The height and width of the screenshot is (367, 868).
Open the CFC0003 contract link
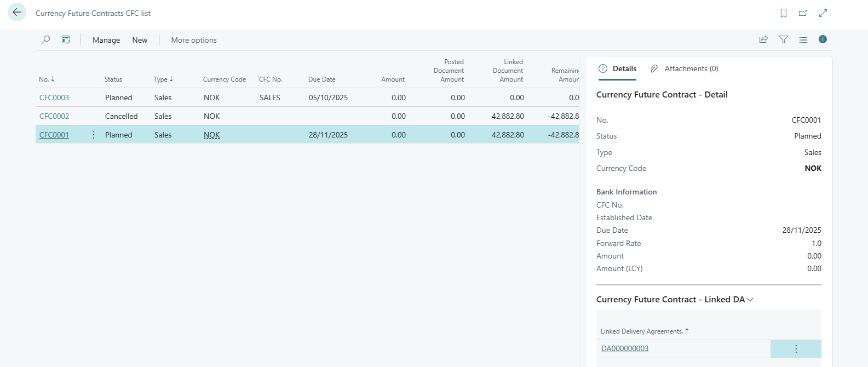tap(54, 98)
